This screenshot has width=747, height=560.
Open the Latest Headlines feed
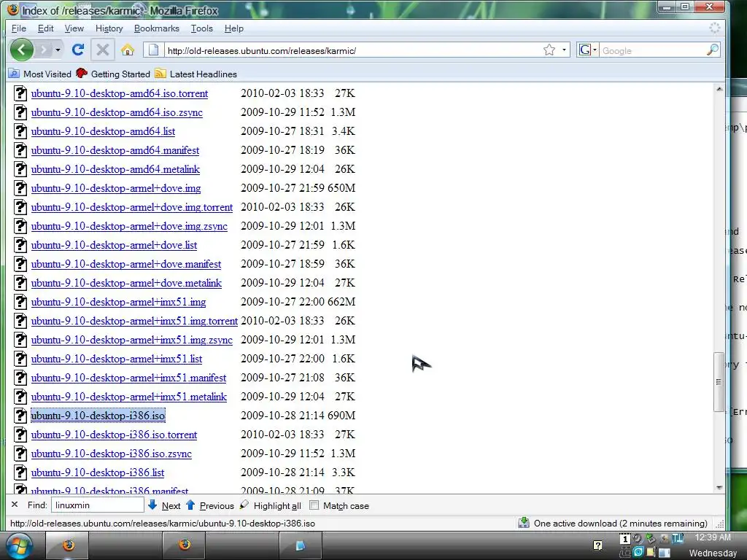(196, 74)
